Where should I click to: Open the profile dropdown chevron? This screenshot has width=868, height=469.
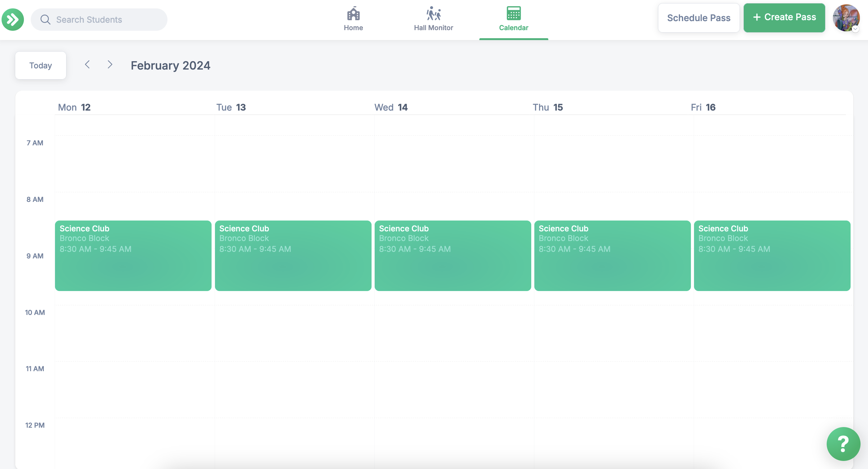point(855,29)
